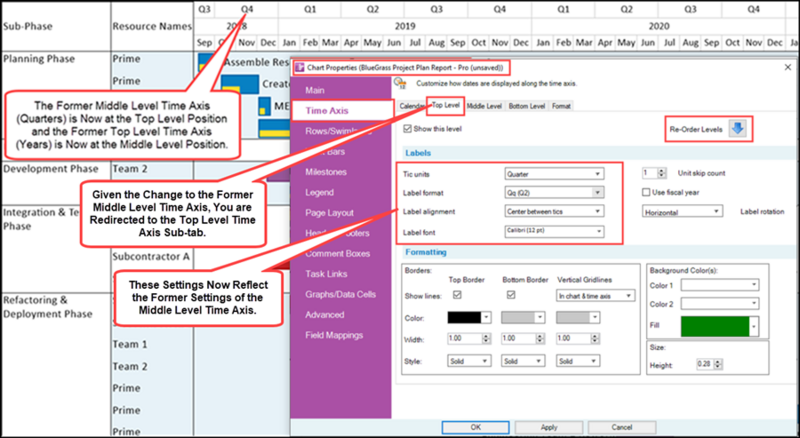
Task: Click the Development Phase row label
Action: (51, 169)
